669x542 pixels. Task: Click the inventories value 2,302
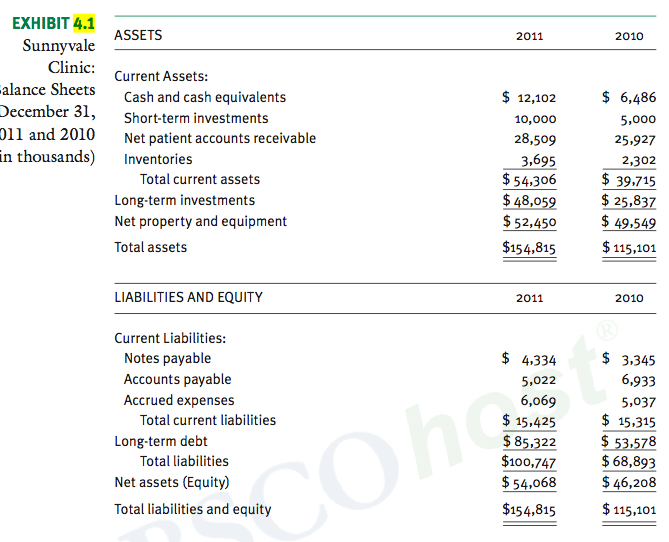(x=639, y=160)
